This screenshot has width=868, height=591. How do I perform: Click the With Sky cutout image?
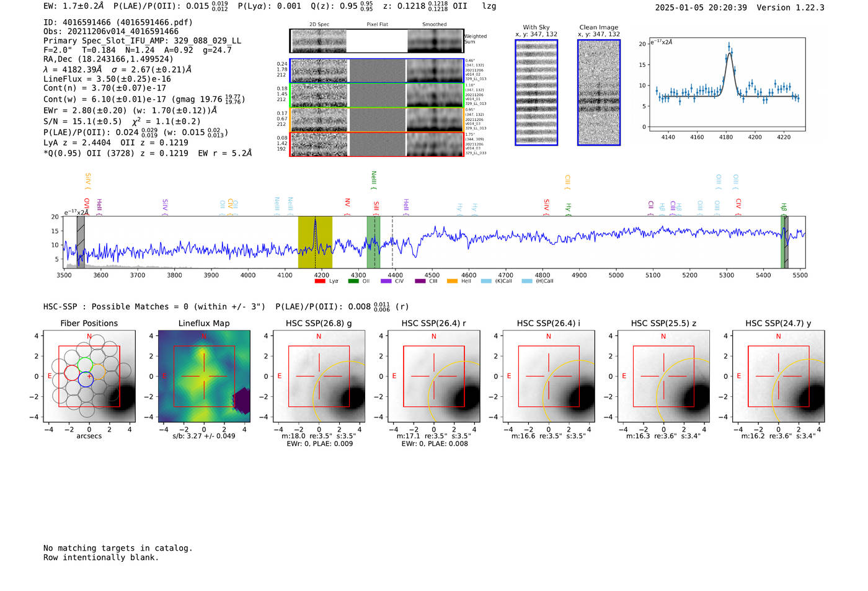536,92
